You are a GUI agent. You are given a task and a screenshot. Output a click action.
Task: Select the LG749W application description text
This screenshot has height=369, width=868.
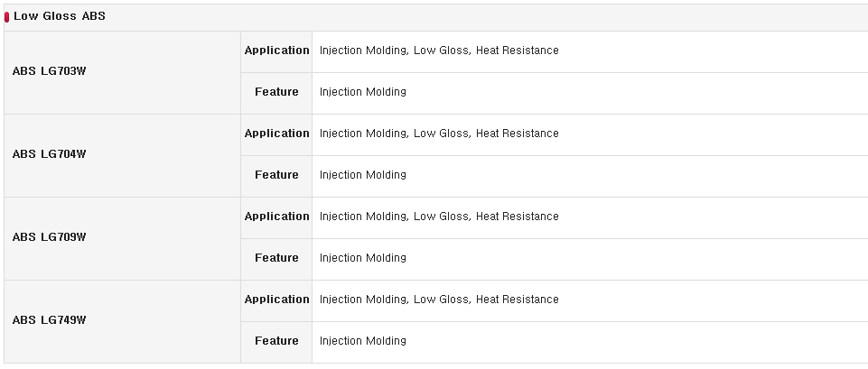439,300
